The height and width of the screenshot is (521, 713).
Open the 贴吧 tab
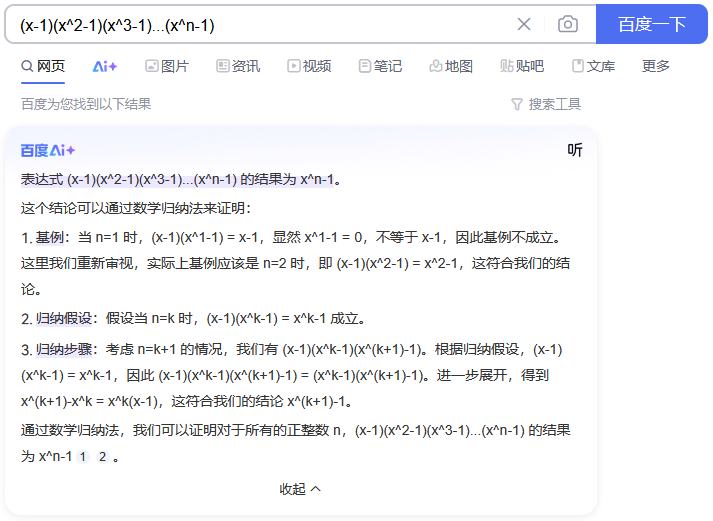[522, 66]
